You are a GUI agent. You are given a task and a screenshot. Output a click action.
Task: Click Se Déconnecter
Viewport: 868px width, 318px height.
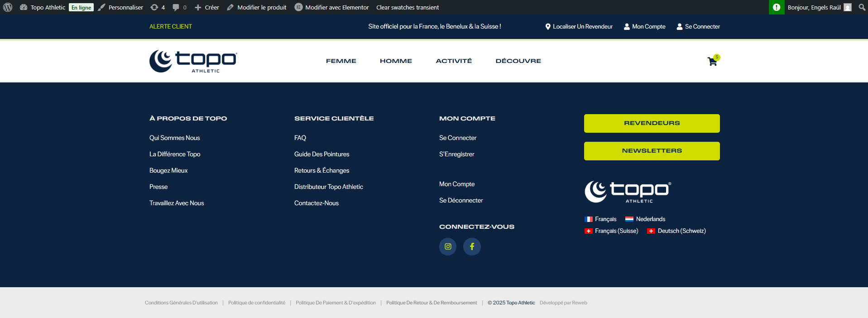pos(461,200)
